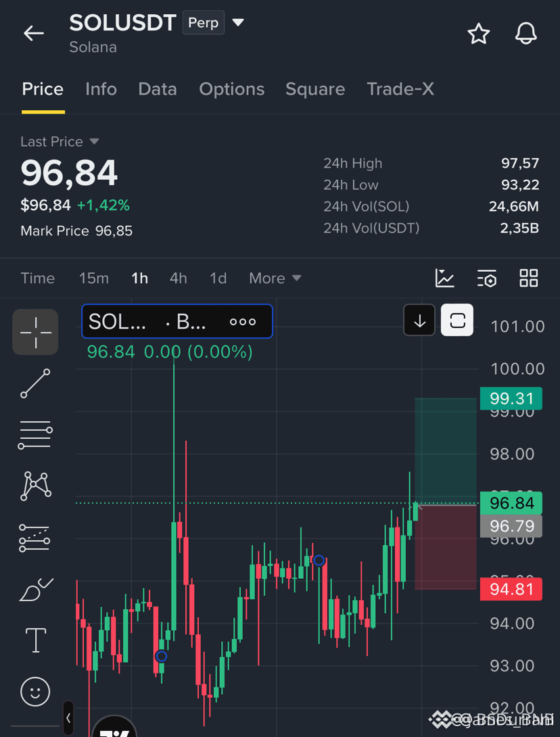Open the Options tab

click(x=232, y=89)
